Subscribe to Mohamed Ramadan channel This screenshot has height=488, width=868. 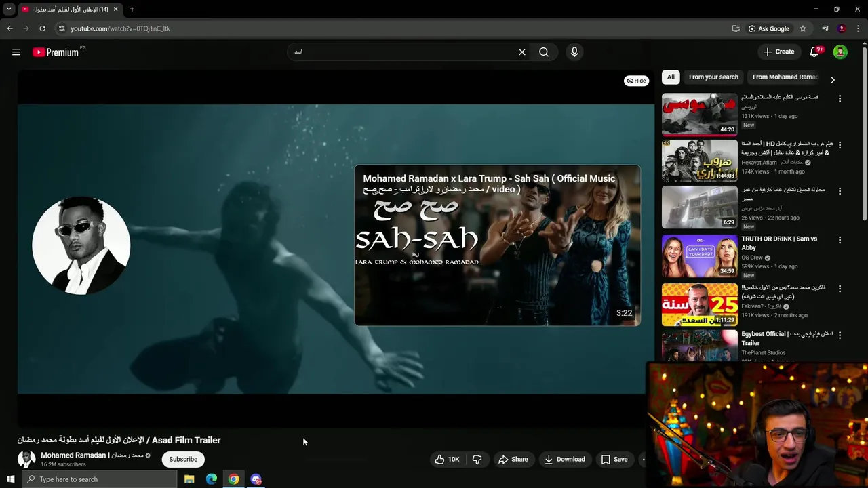click(183, 459)
